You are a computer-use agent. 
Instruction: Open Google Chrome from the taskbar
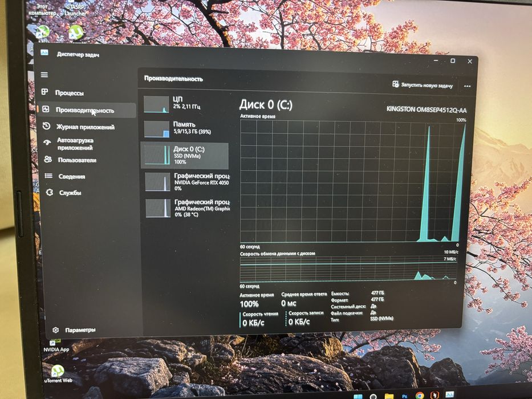420,396
